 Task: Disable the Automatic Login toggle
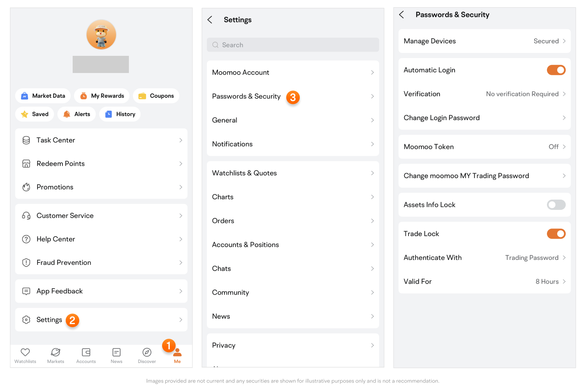pyautogui.click(x=556, y=70)
